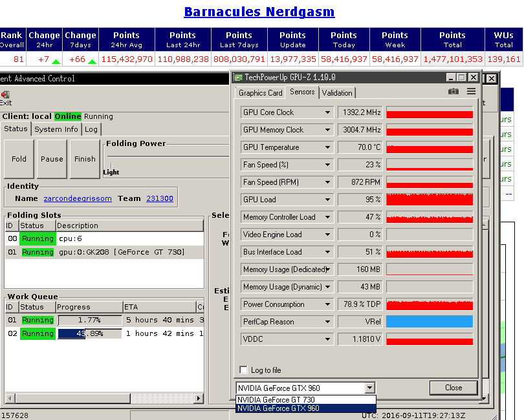
Task: Click work unit 02 progress bar
Action: 89,333
